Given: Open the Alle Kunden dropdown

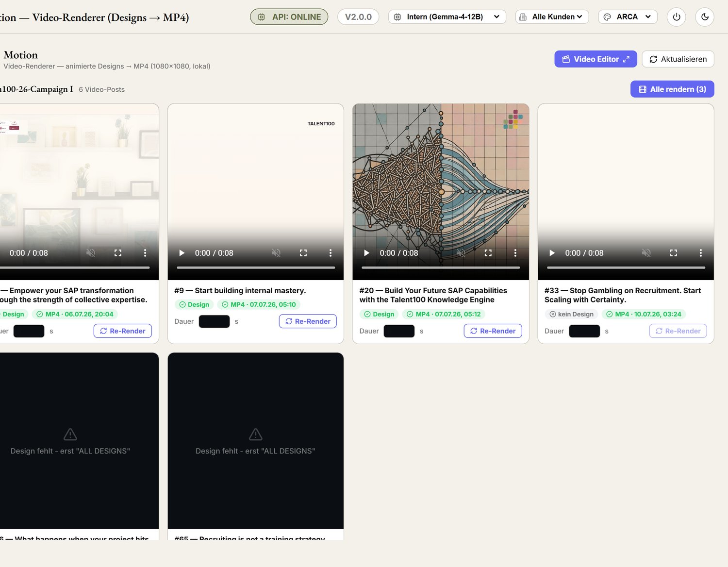Looking at the screenshot, I should click(552, 17).
